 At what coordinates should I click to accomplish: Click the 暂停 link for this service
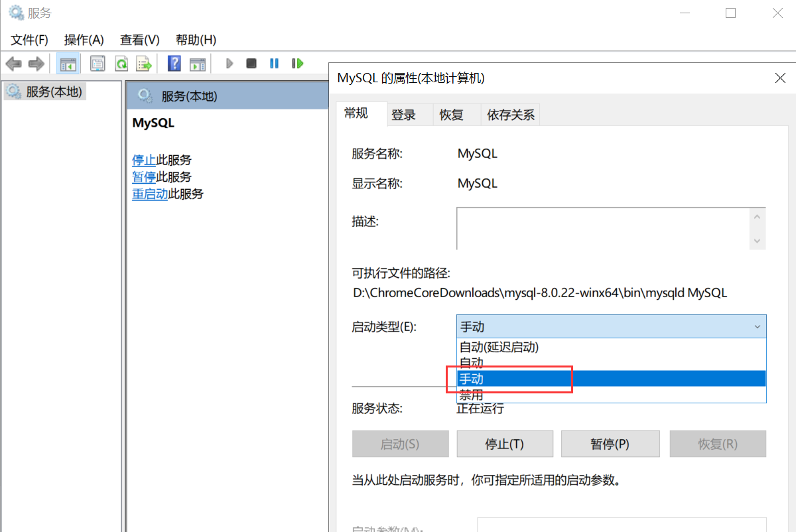pos(144,177)
